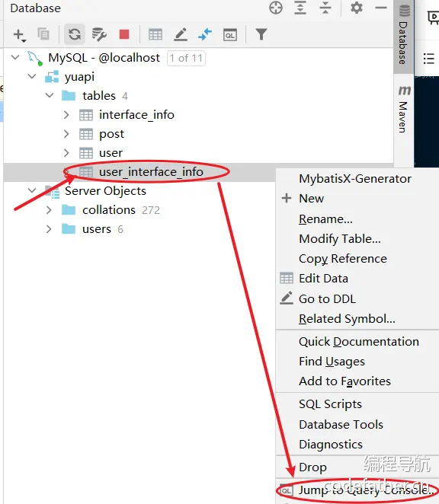Click the Jump to Query Console toolbar icon
Screen dimensions: 439x504
(230, 35)
